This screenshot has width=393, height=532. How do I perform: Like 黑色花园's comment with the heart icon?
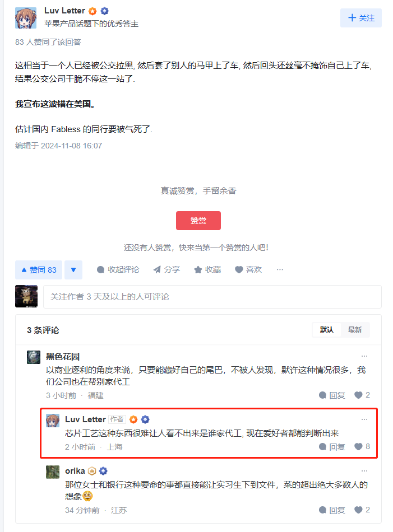pos(358,395)
